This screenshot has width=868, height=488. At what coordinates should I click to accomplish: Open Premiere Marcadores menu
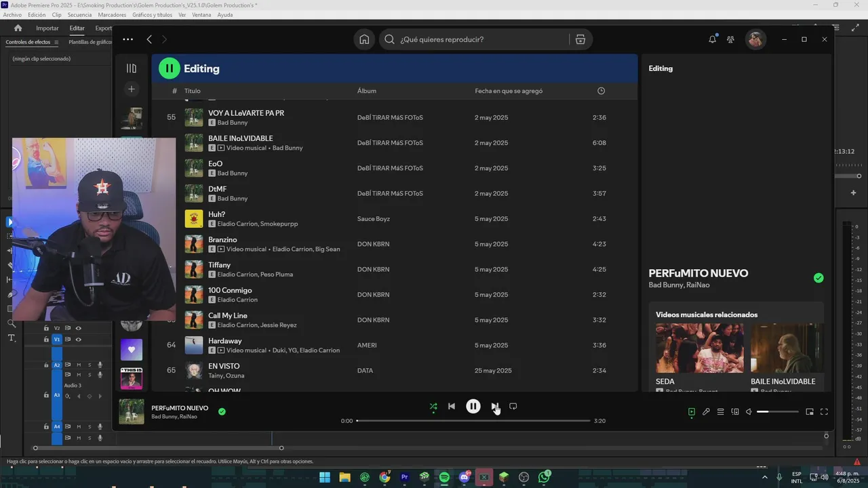(112, 15)
